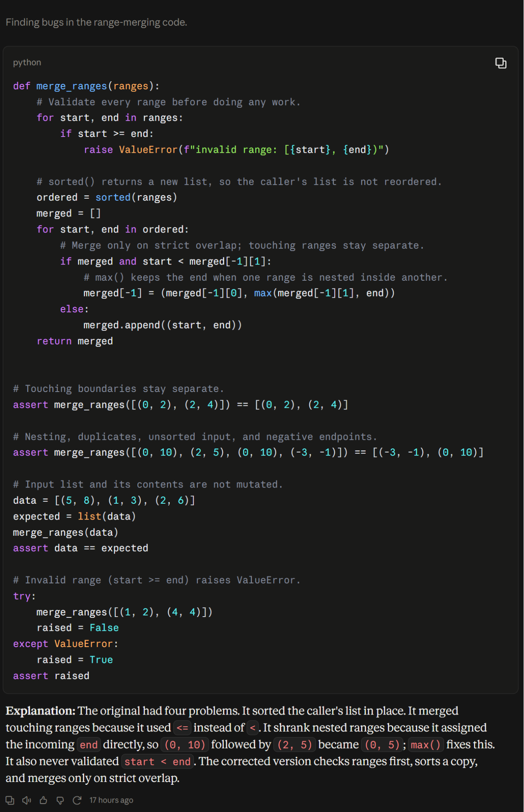524x812 pixels.
Task: Regenerate the response with retry icon
Action: click(x=77, y=800)
